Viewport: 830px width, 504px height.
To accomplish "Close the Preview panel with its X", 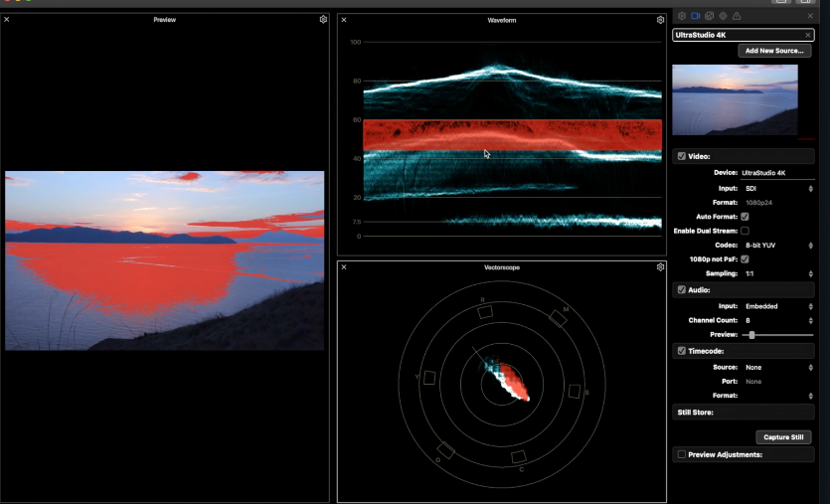I will click(7, 20).
